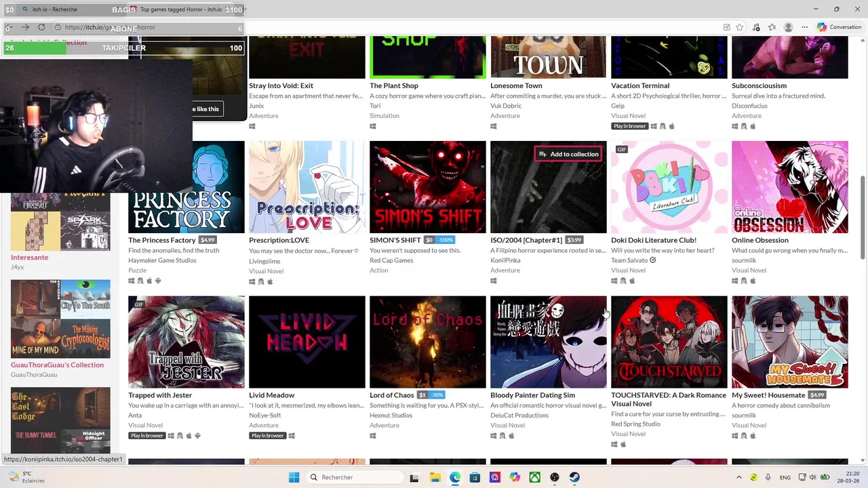Open ENG language switcher
The image size is (868, 488).
click(785, 477)
